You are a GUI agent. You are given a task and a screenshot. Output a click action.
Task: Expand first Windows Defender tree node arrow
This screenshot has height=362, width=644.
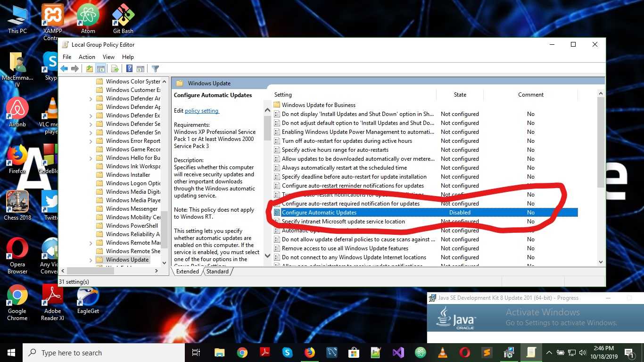point(91,99)
